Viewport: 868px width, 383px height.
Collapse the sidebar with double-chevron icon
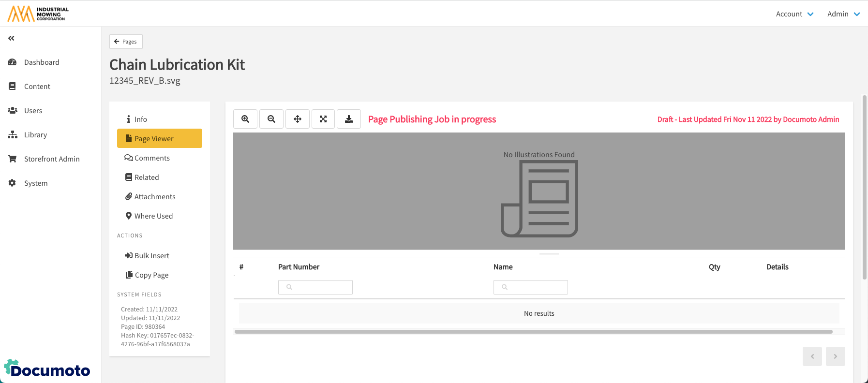tap(11, 38)
